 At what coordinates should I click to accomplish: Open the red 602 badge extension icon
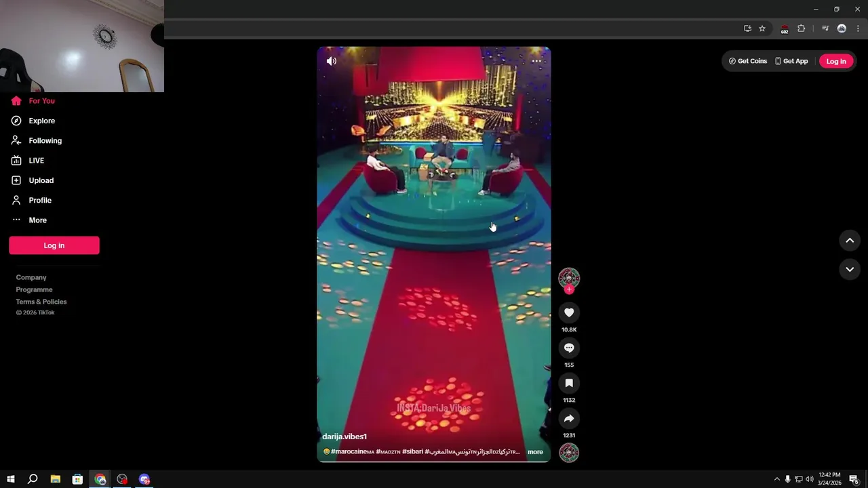click(785, 29)
